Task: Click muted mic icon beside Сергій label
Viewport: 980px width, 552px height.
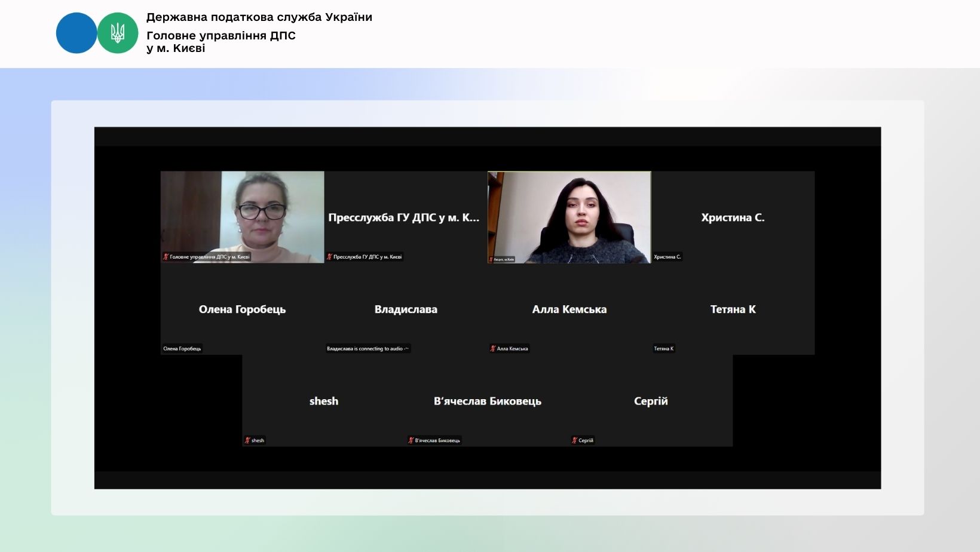Action: pyautogui.click(x=575, y=440)
